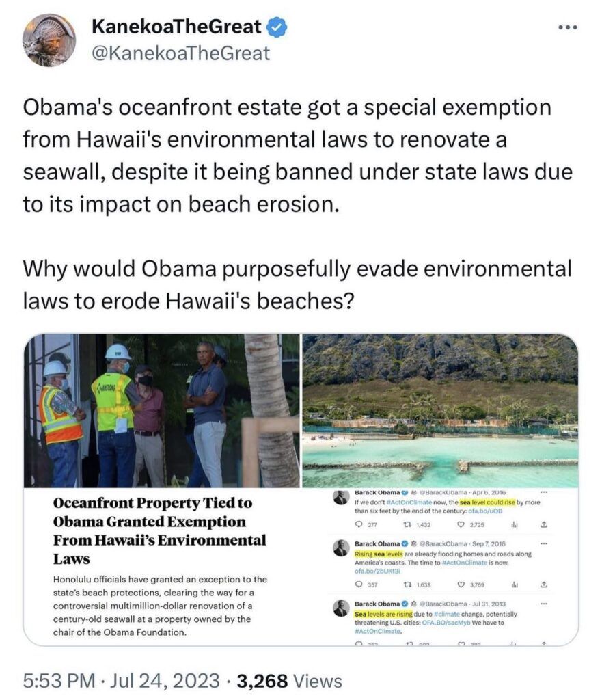The width and height of the screenshot is (602, 700).
Task: Open the ofa.bo/2bUKt3i link
Action: pos(378,571)
